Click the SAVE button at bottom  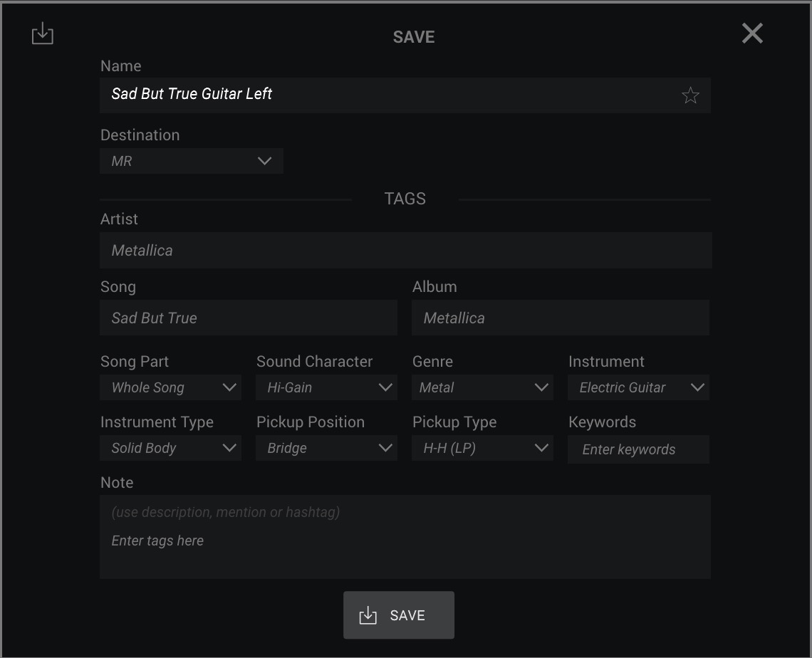click(x=399, y=615)
